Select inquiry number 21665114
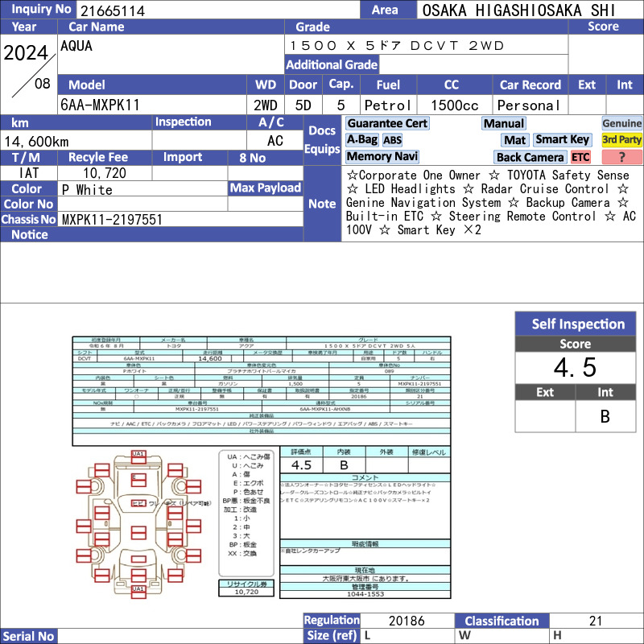 click(x=113, y=10)
